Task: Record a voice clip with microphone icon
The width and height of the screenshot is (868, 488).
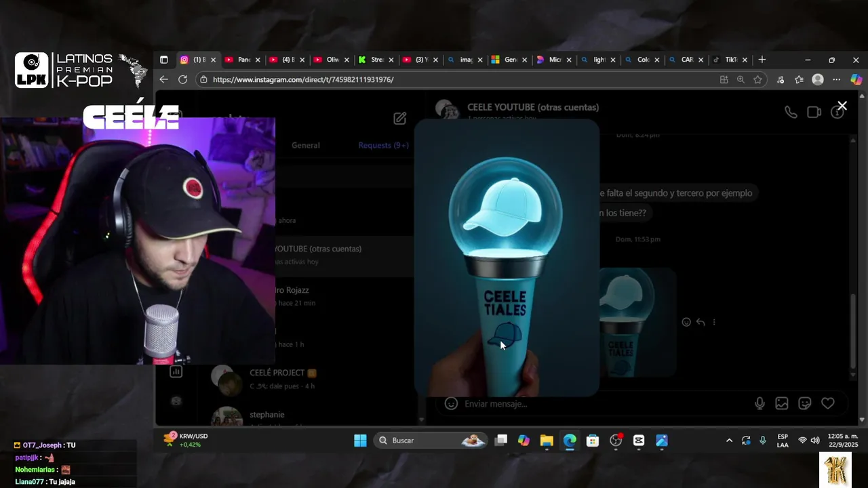Action: pos(759,403)
